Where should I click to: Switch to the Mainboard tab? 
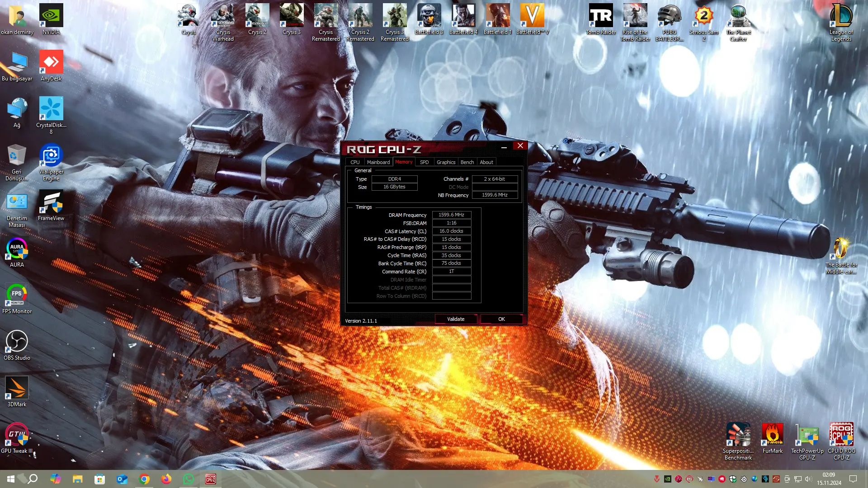coord(378,162)
